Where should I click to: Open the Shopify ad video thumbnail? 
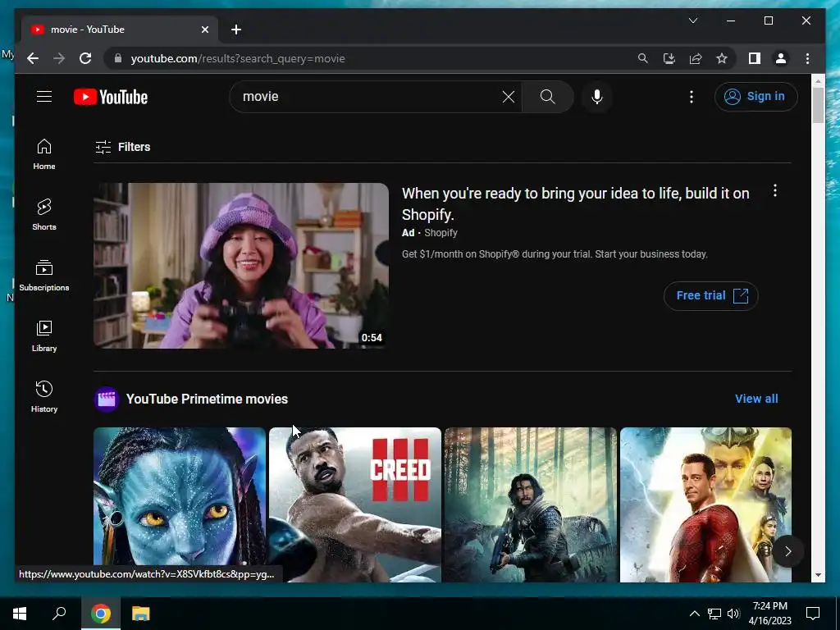click(241, 266)
